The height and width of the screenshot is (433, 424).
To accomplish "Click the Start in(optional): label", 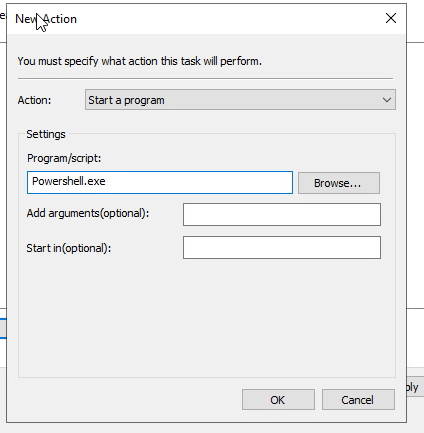I will point(69,248).
